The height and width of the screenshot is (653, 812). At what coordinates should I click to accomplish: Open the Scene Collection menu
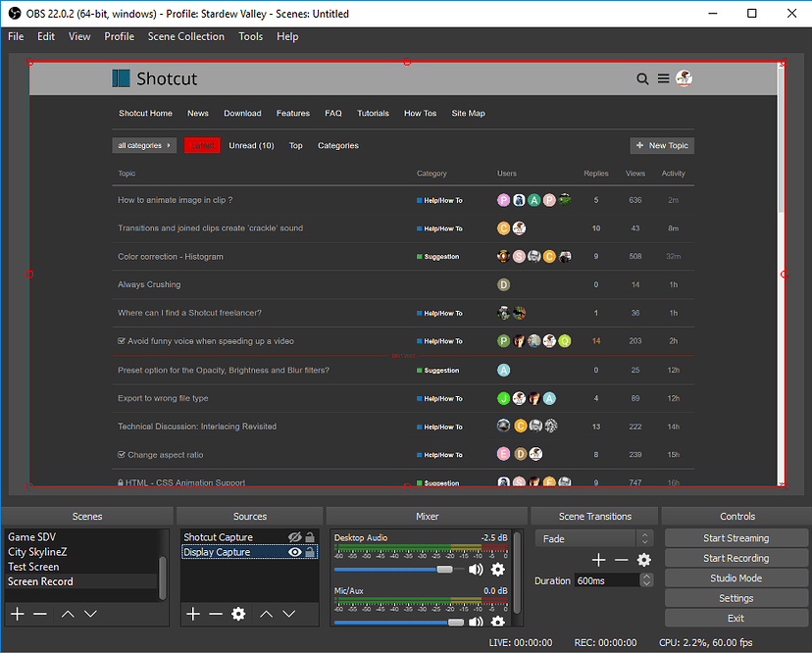186,36
